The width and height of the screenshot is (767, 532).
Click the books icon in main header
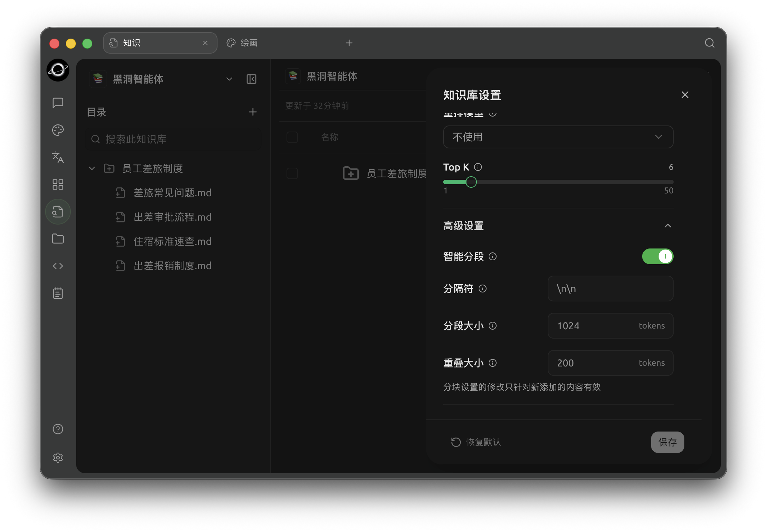tap(293, 76)
